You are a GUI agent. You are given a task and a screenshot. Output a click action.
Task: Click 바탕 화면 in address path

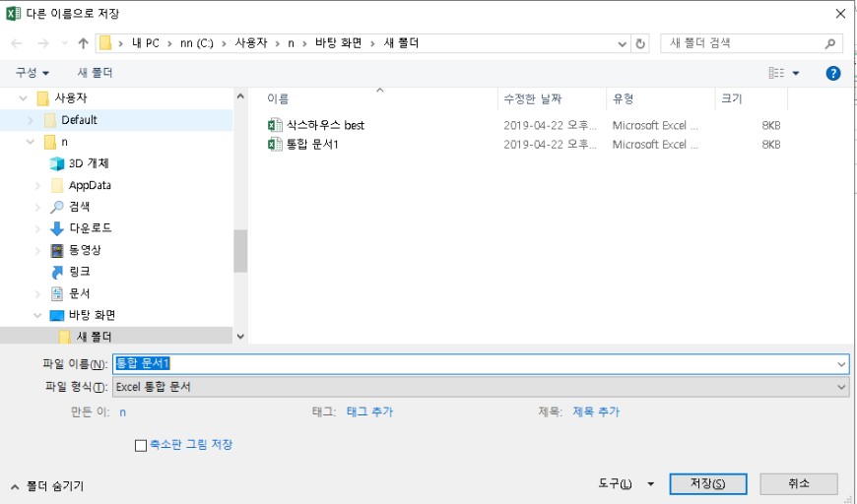(338, 43)
